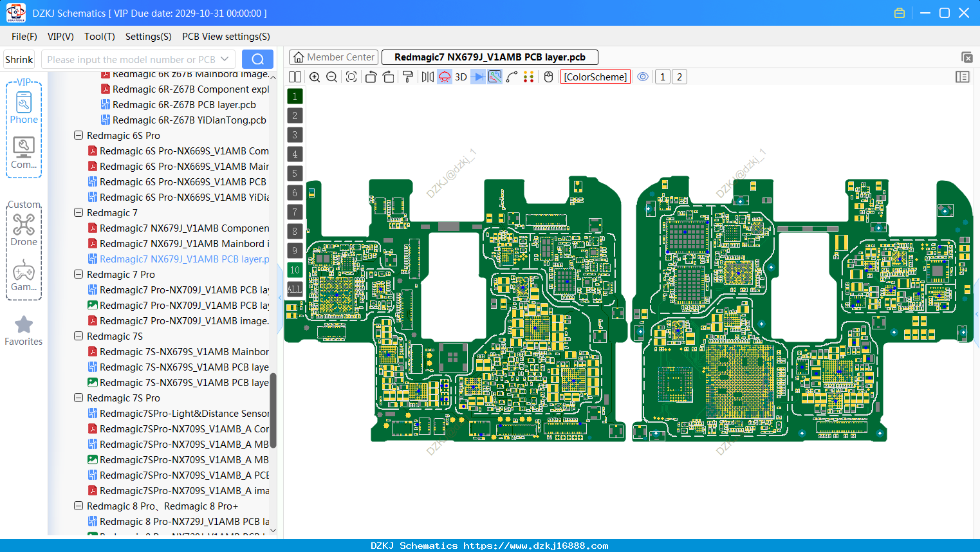
Task: Select the Phone category
Action: pyautogui.click(x=24, y=107)
